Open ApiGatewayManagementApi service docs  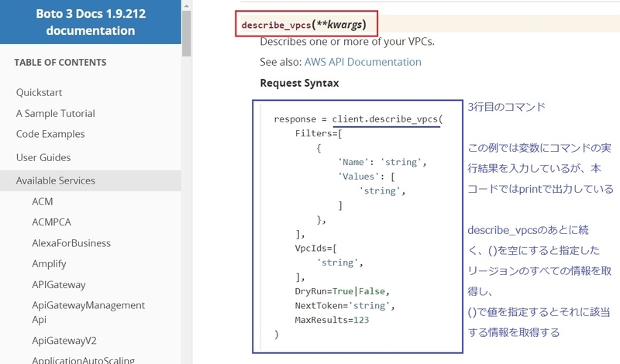click(x=88, y=312)
